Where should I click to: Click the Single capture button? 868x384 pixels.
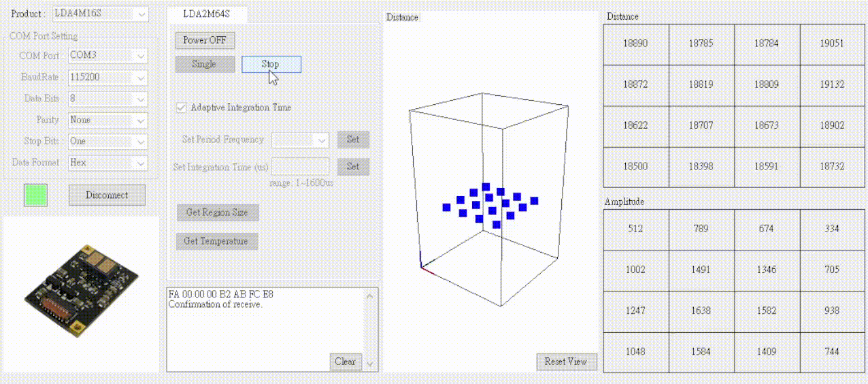click(205, 64)
